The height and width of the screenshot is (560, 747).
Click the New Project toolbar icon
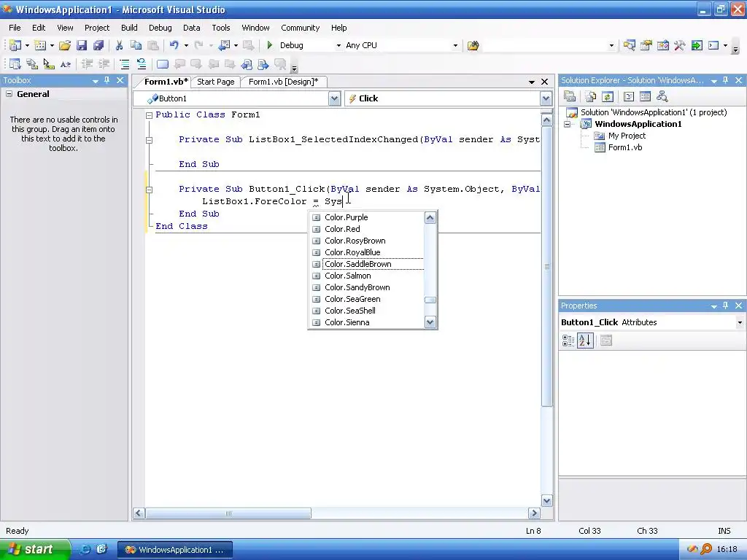(x=15, y=45)
